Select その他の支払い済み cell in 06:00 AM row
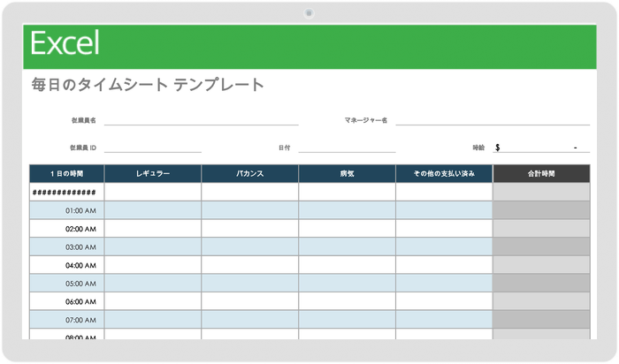 point(444,301)
